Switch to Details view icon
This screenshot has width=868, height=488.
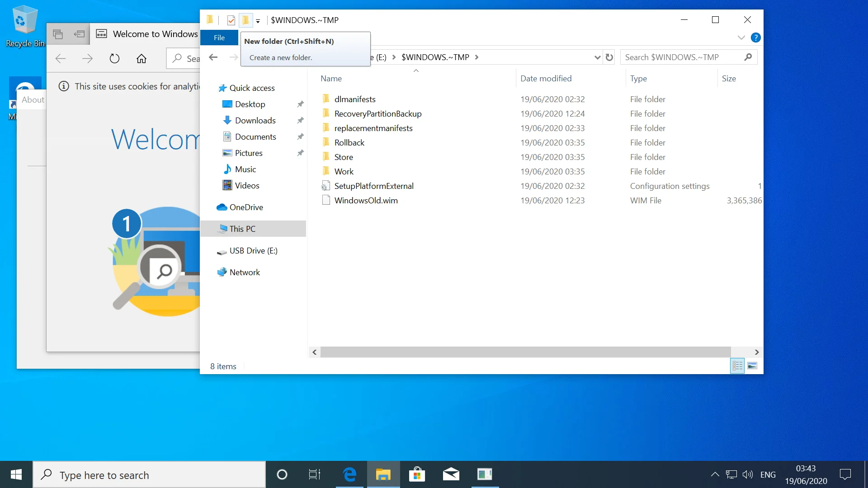(737, 366)
